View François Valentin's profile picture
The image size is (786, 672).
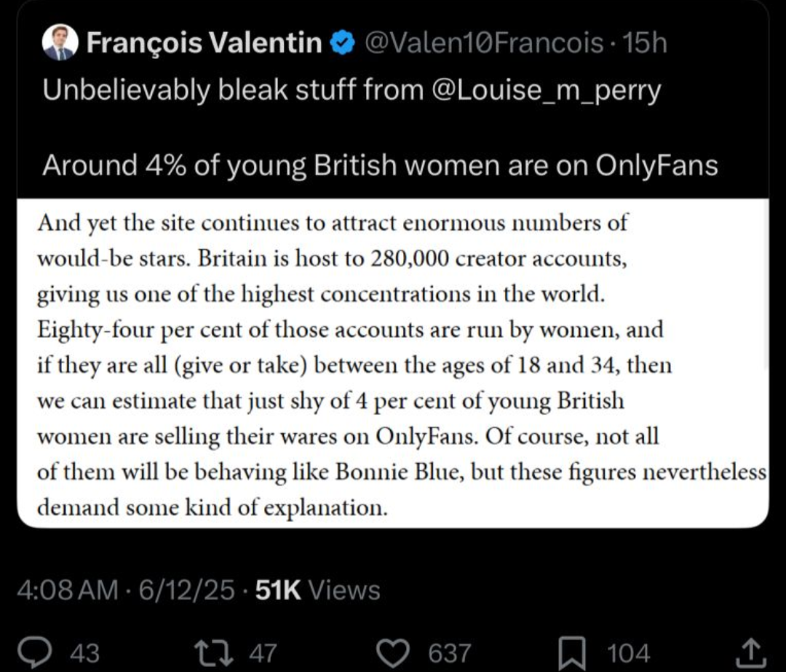pos(60,43)
